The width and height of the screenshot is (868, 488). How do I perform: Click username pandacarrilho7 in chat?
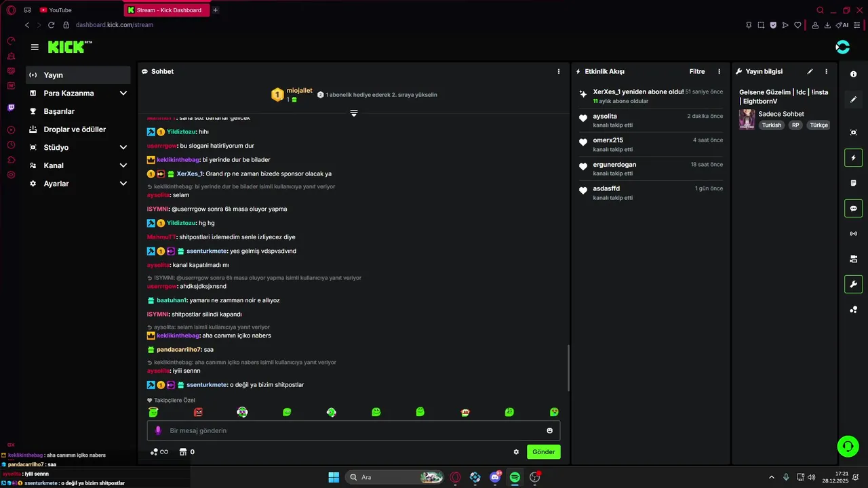(x=178, y=350)
